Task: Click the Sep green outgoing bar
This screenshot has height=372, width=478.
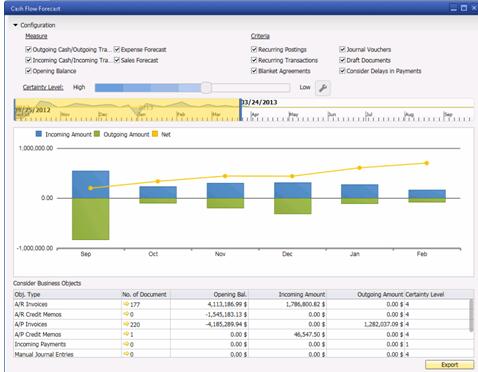Action: tap(91, 219)
